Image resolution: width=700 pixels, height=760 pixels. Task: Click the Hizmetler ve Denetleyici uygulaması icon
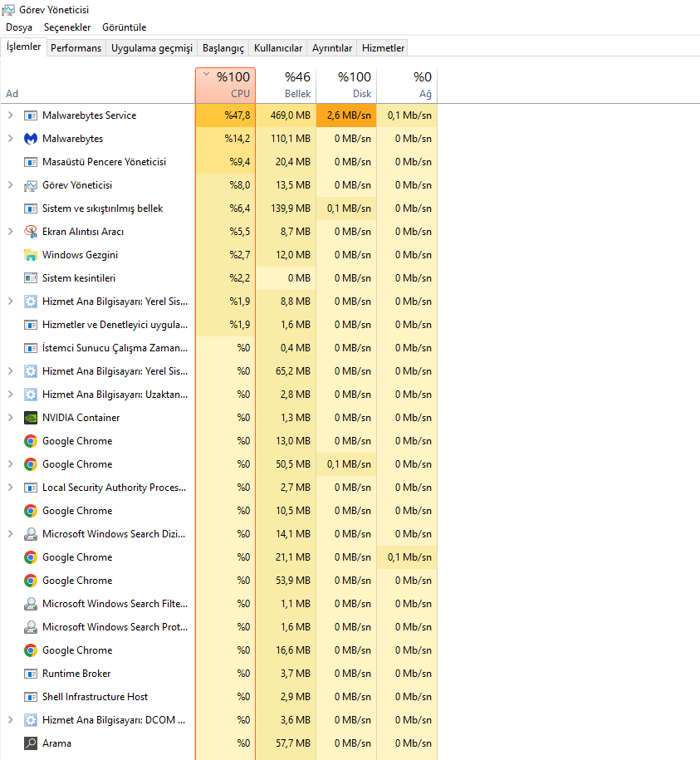coord(31,325)
